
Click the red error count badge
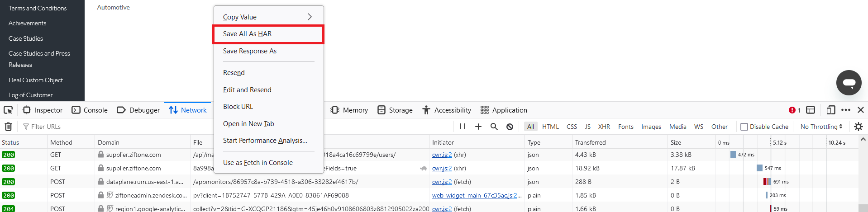click(794, 110)
